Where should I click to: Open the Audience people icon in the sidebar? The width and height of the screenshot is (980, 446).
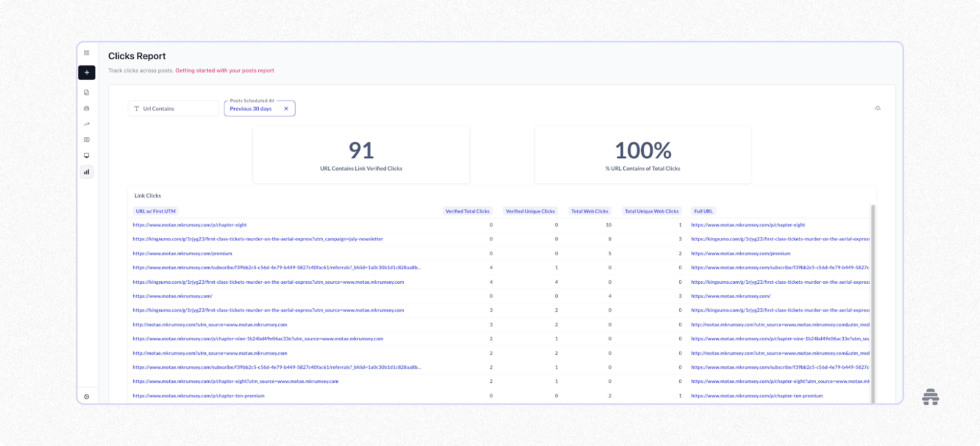87,108
